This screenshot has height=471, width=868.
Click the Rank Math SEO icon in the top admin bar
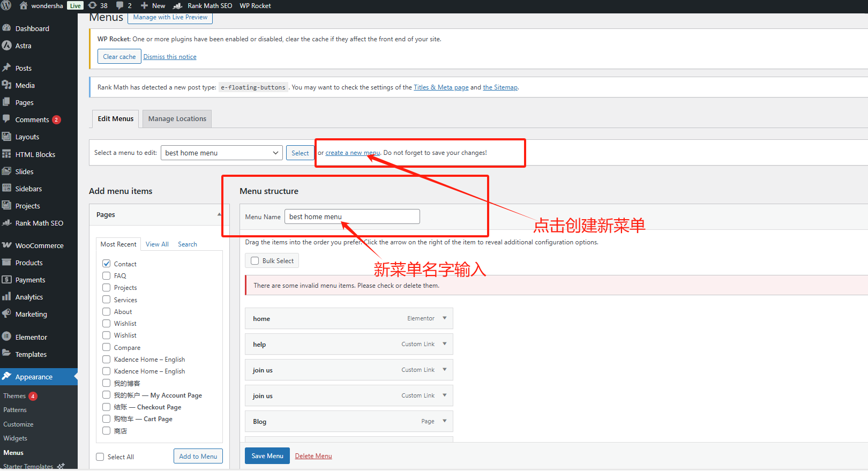178,6
